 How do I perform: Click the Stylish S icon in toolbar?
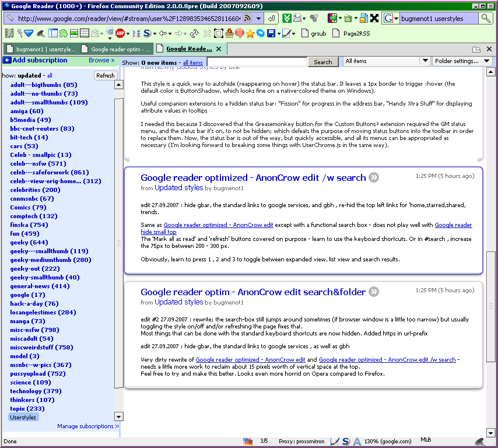[147, 33]
